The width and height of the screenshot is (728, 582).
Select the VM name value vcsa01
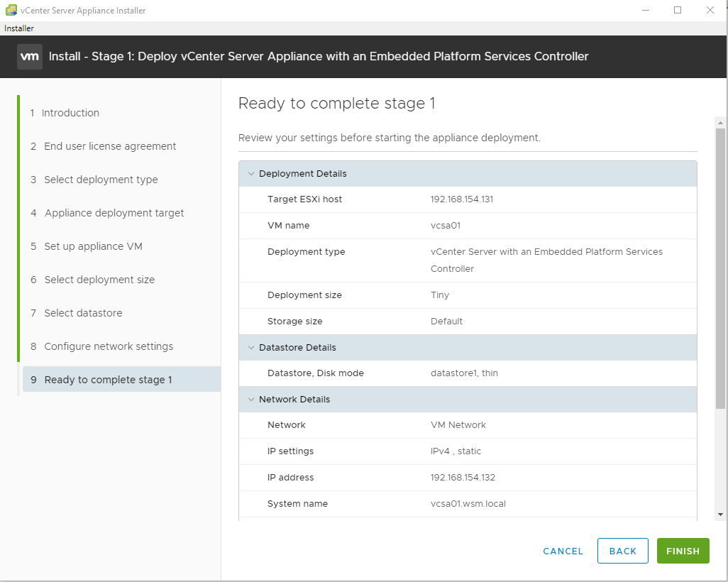point(446,226)
